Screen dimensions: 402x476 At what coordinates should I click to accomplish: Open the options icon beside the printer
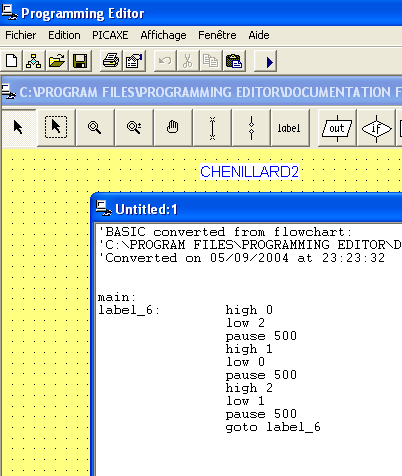134,61
